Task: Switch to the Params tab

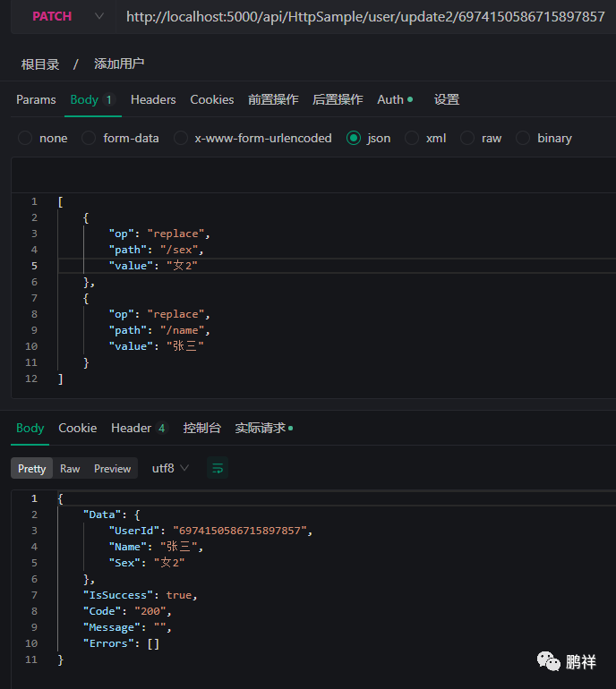Action: [36, 99]
